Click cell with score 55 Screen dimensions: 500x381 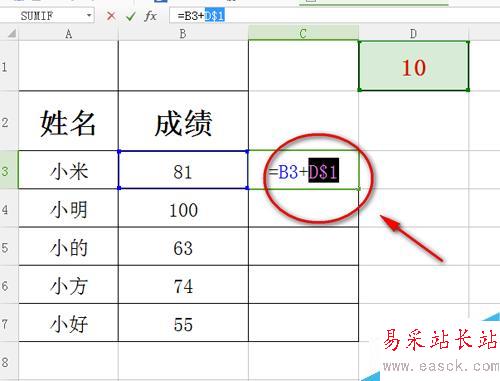click(183, 323)
